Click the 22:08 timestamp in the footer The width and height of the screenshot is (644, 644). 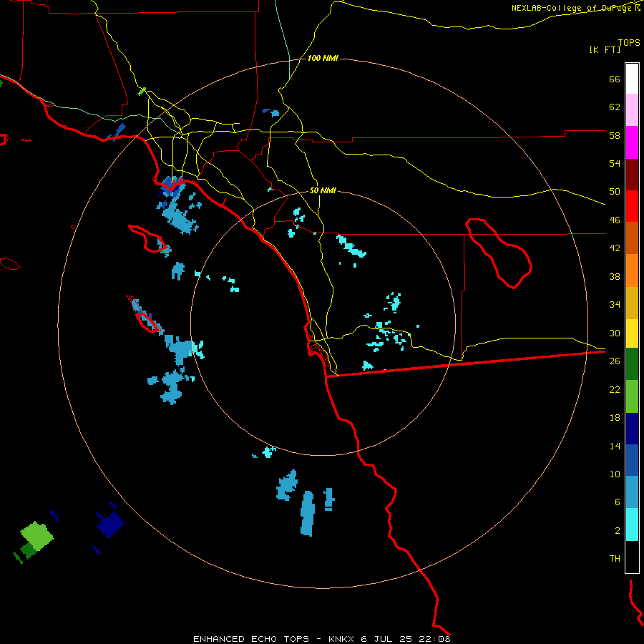[434, 639]
